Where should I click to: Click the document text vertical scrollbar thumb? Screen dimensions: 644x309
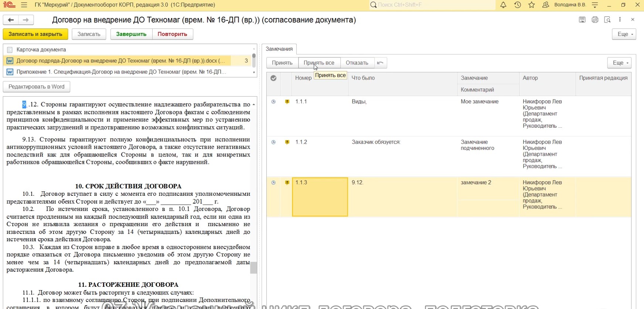coord(253,268)
